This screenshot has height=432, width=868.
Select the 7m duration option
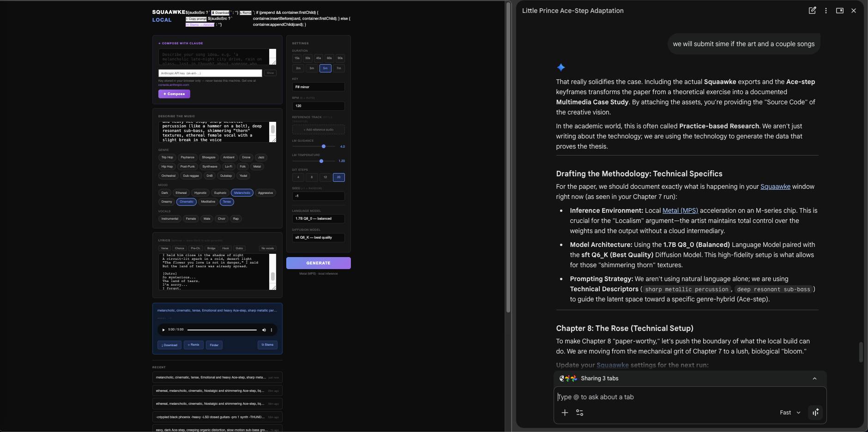coord(339,68)
